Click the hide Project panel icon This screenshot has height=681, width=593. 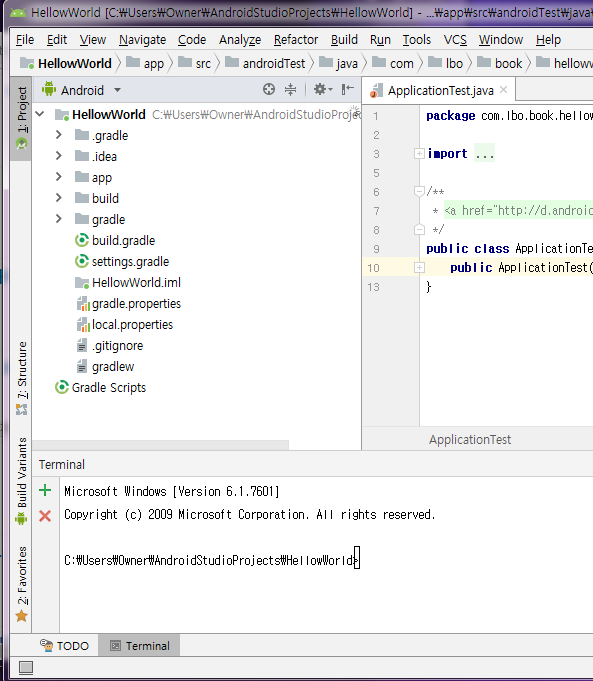pyautogui.click(x=348, y=89)
